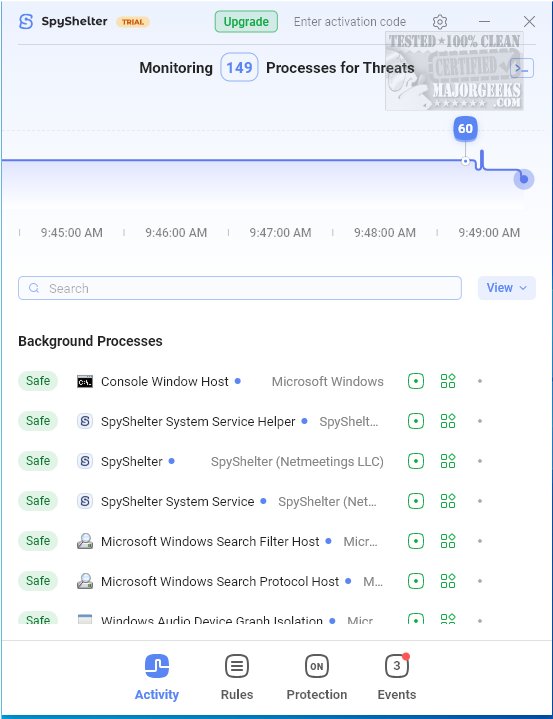This screenshot has height=719, width=553.
Task: Click the TRIAL badge
Action: pyautogui.click(x=133, y=22)
